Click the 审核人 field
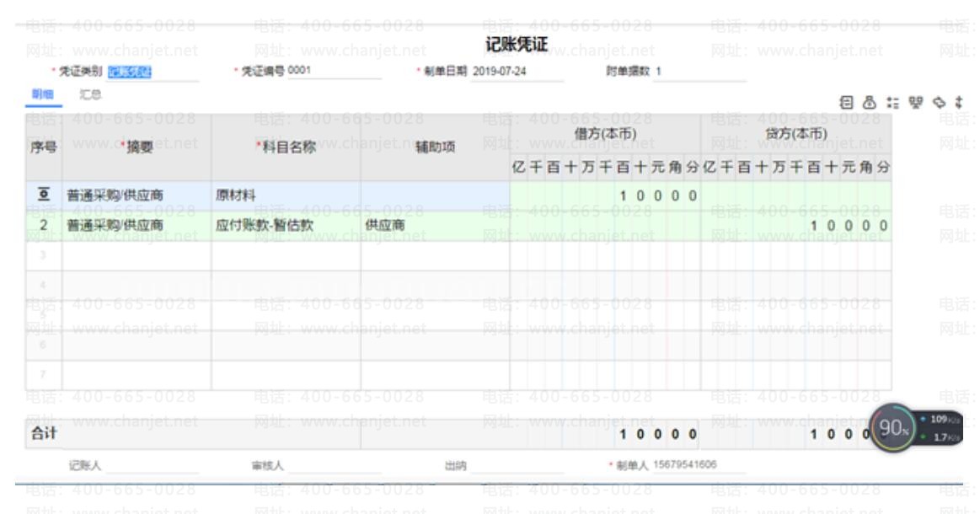Image resolution: width=980 pixels, height=514 pixels. [335, 465]
